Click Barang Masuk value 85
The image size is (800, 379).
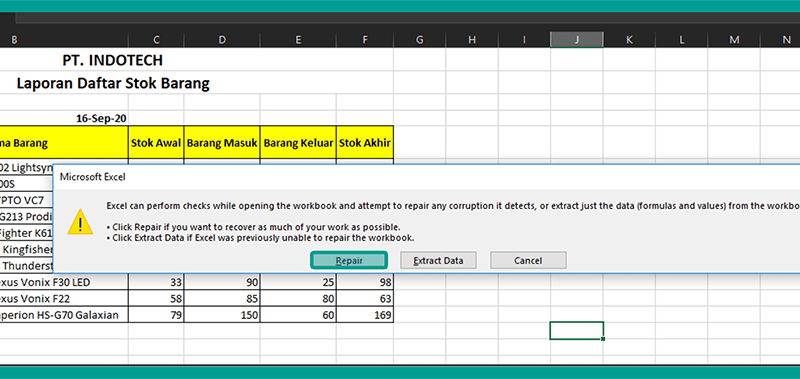(222, 298)
